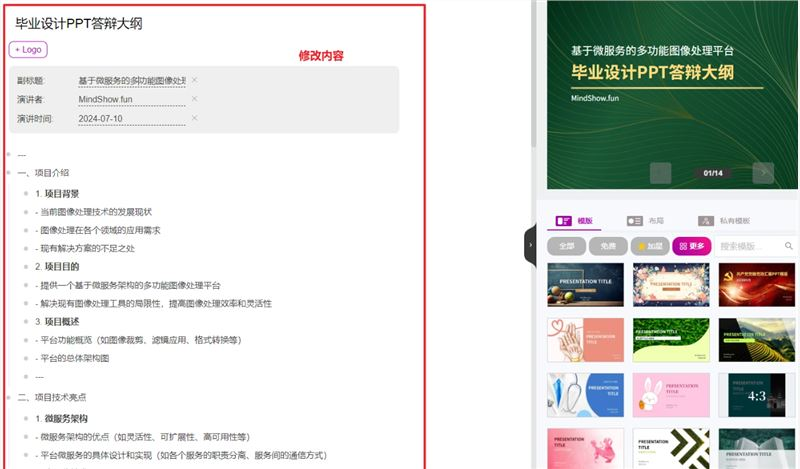
Task: Filter templates by 全部 (all)
Action: point(566,246)
